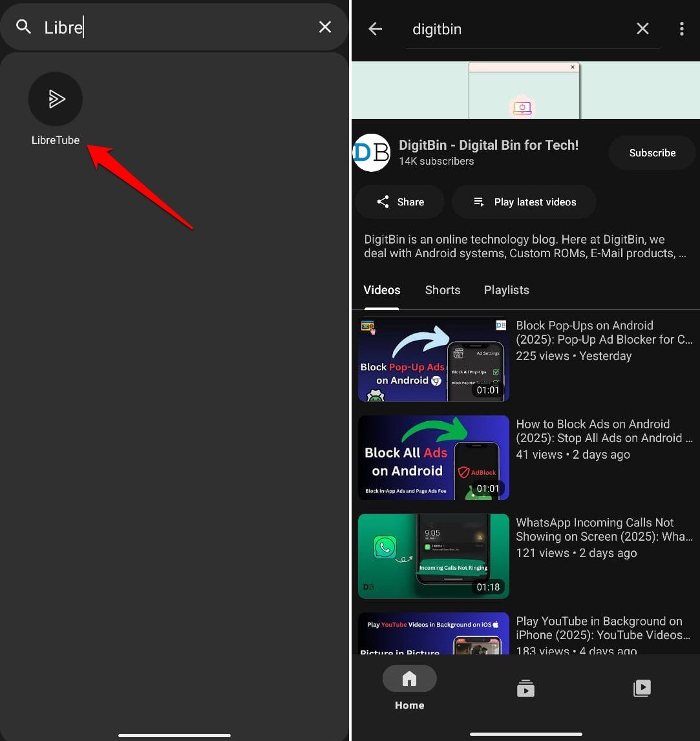The height and width of the screenshot is (741, 700).
Task: Open the three-dot overflow menu
Action: (681, 29)
